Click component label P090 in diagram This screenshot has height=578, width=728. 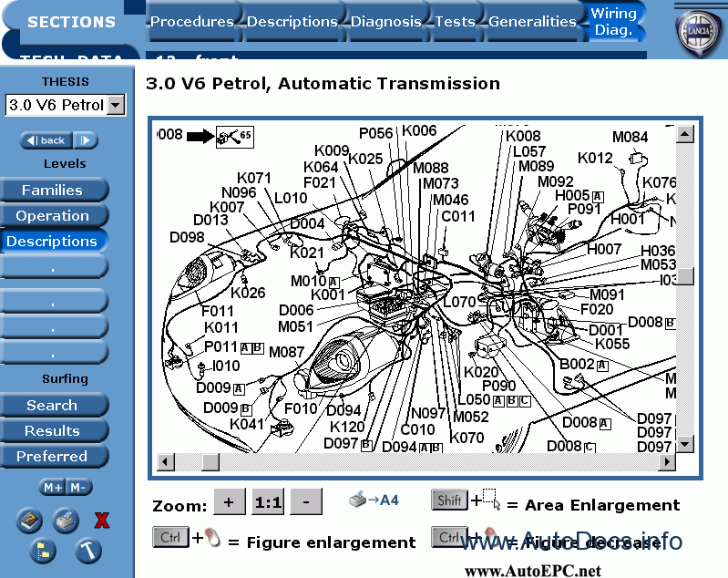499,385
